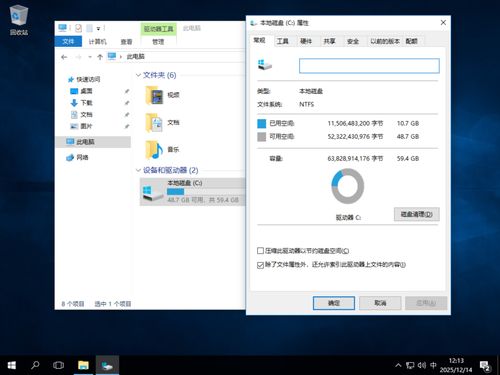Click the computer icon in address bar
Screen dimensions: 500x375
(x=112, y=56)
